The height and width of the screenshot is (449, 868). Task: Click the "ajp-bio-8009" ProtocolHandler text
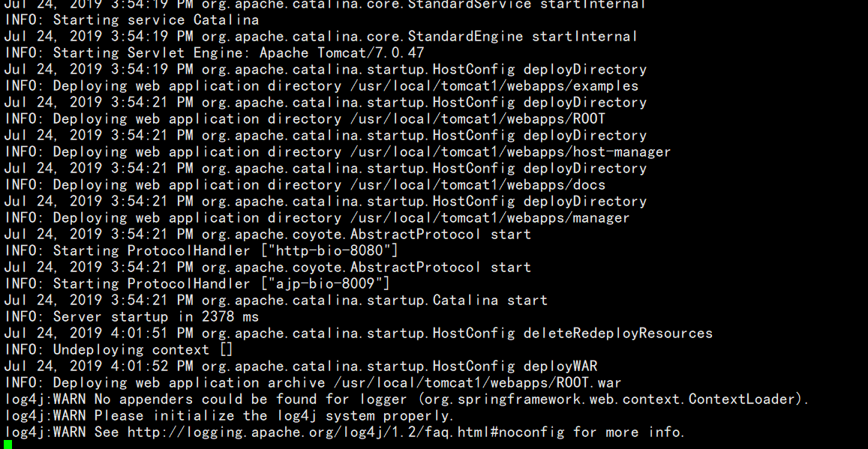pos(325,283)
